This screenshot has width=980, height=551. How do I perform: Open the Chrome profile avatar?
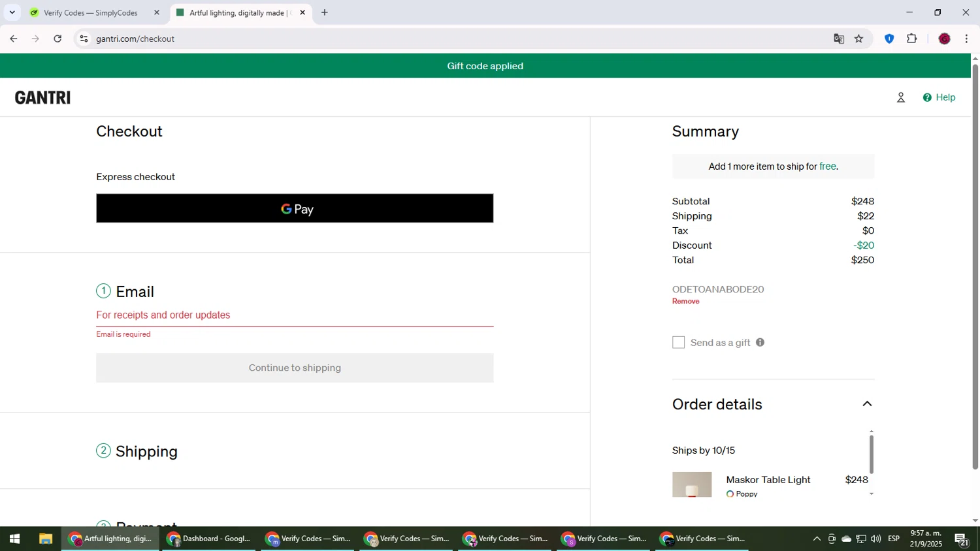944,39
